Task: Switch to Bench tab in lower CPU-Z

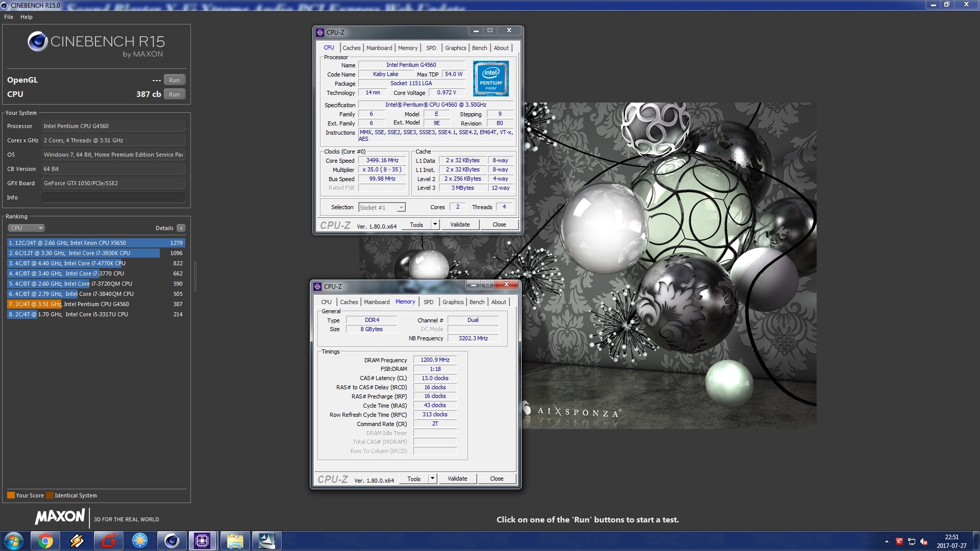Action: (x=477, y=302)
